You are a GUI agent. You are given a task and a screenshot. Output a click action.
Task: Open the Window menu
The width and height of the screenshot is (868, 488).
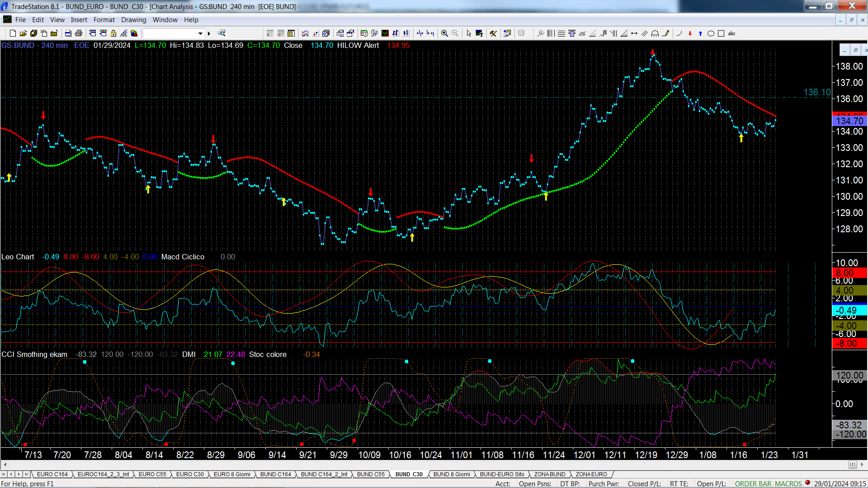pos(165,20)
